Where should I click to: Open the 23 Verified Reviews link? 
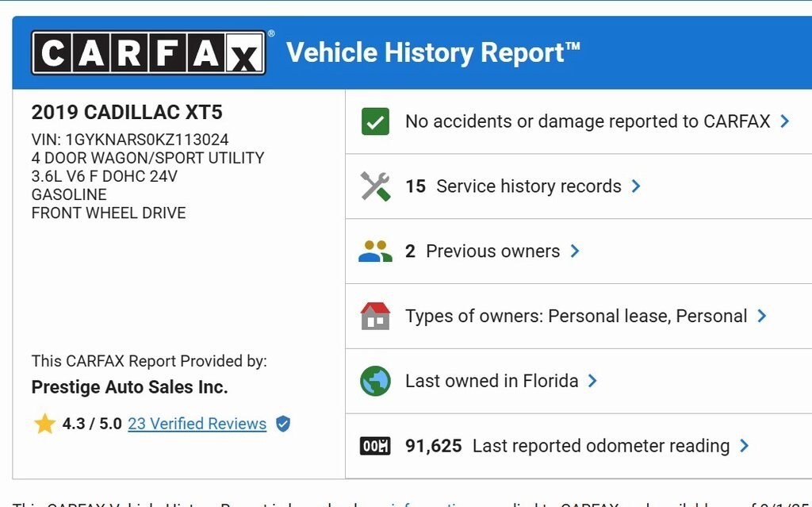coord(197,424)
